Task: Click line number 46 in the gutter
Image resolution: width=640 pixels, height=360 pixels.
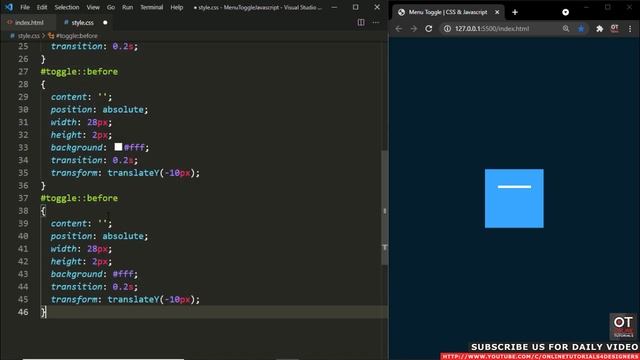Action: (x=23, y=312)
